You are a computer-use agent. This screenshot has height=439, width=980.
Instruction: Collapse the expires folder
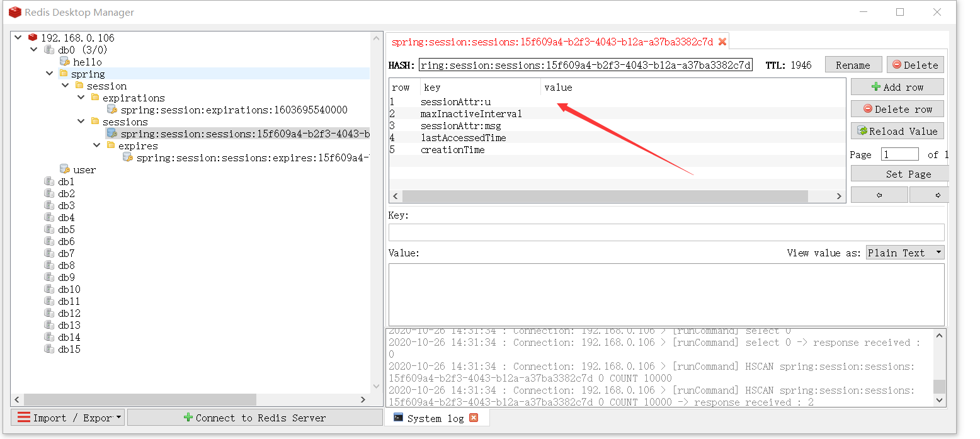pyautogui.click(x=97, y=145)
